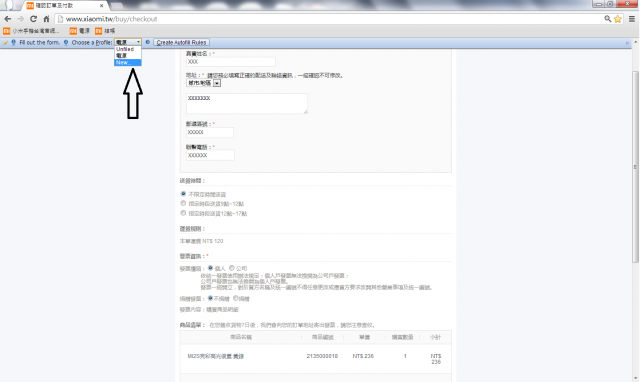Click the search magnifier in address bar

tap(608, 19)
